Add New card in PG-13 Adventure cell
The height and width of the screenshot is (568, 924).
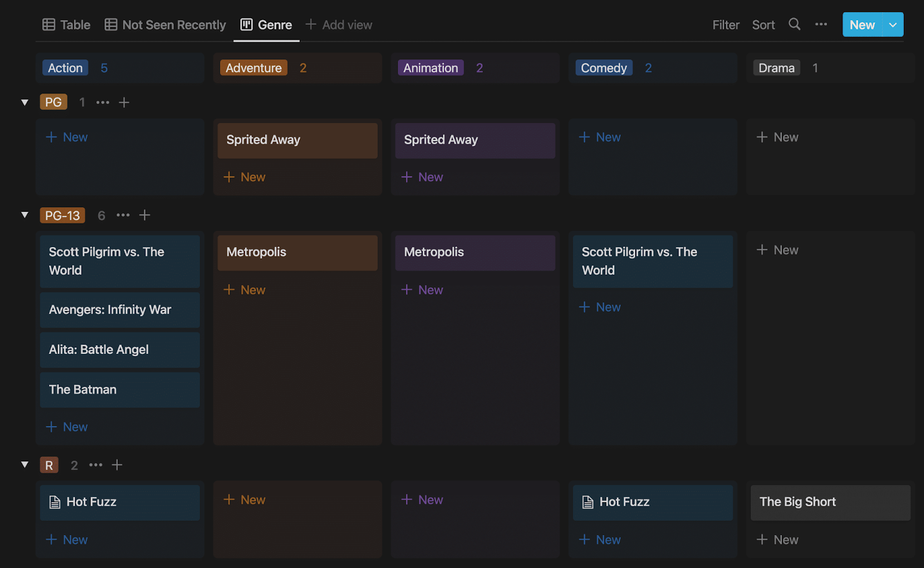pos(244,290)
